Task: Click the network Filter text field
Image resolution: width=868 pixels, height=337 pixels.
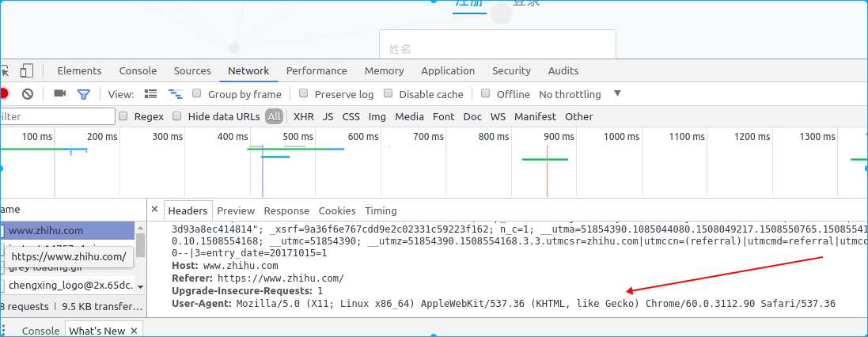Action: click(57, 117)
